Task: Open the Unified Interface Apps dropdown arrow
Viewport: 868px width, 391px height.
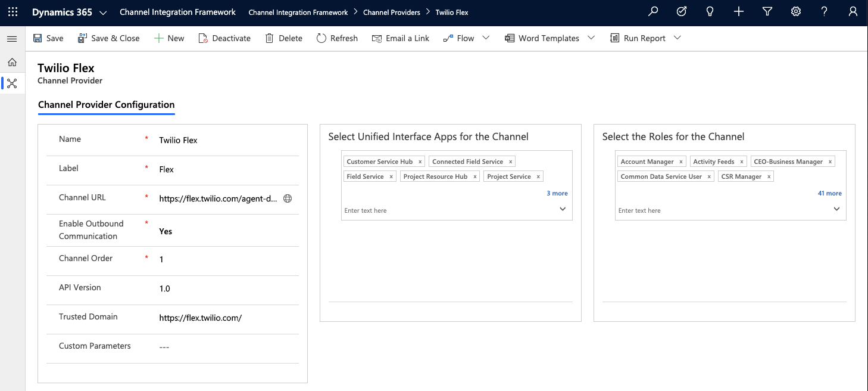Action: pos(563,209)
